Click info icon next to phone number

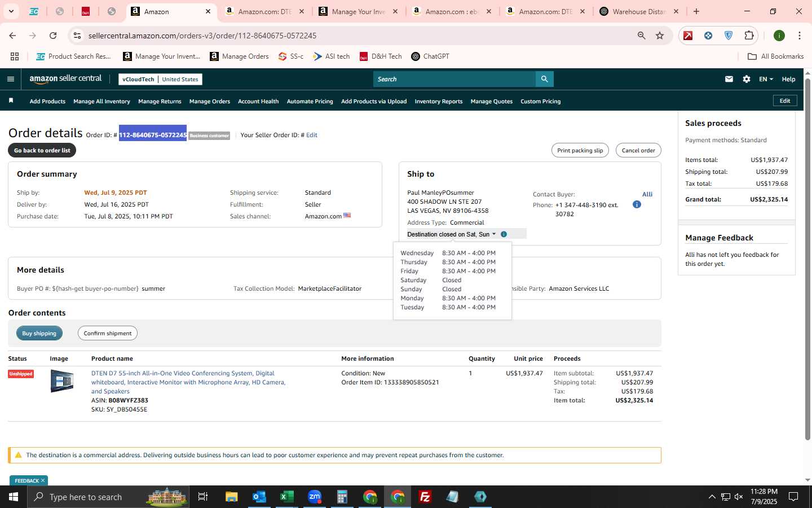(x=637, y=204)
